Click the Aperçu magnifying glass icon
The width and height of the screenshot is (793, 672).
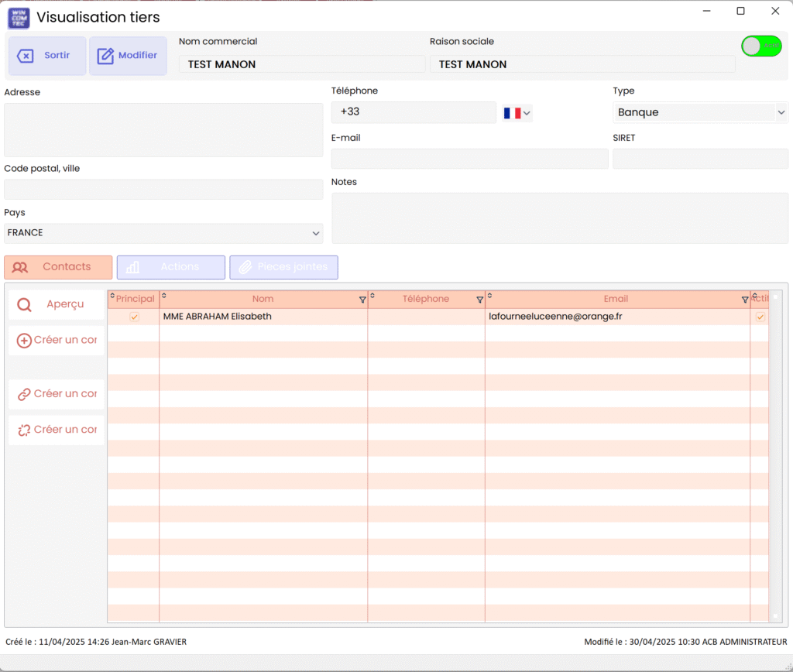pos(24,305)
